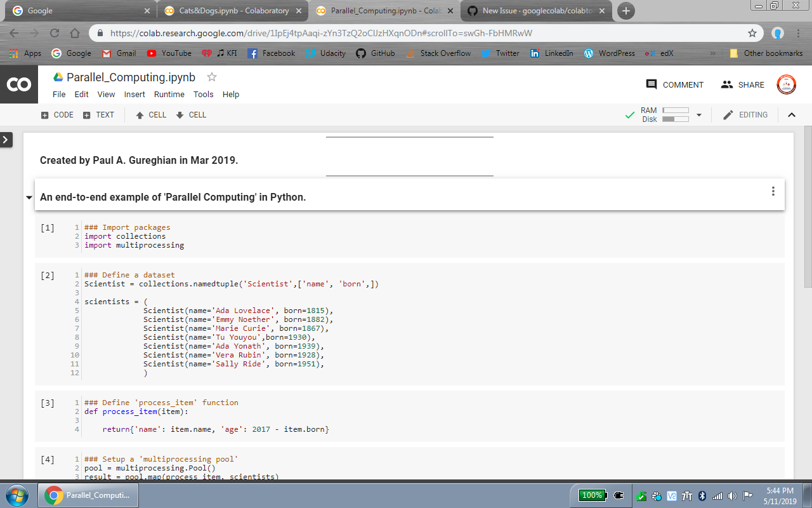Image resolution: width=812 pixels, height=508 pixels.
Task: Click the Bluetooth tray icon
Action: [x=702, y=495]
